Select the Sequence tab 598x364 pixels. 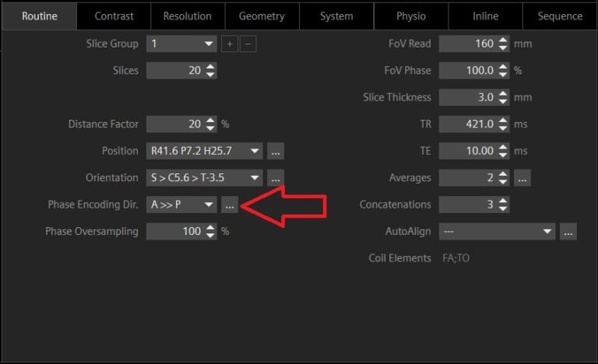pyautogui.click(x=559, y=16)
